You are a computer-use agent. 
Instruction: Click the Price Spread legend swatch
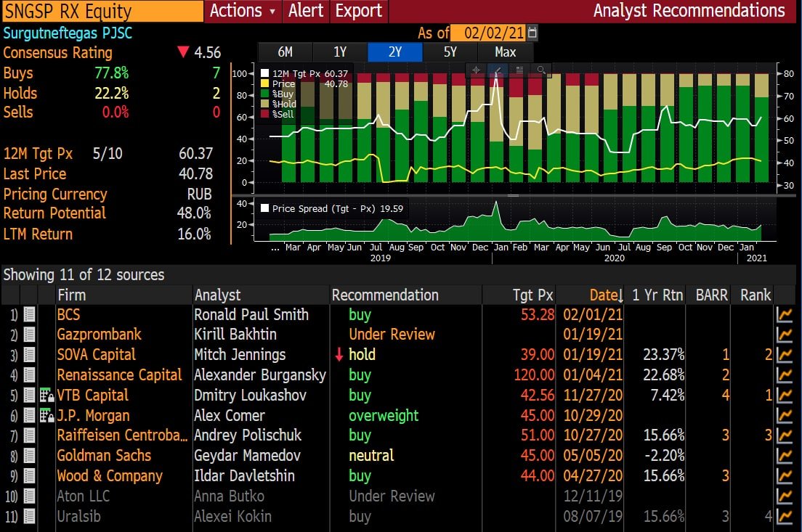tap(265, 208)
